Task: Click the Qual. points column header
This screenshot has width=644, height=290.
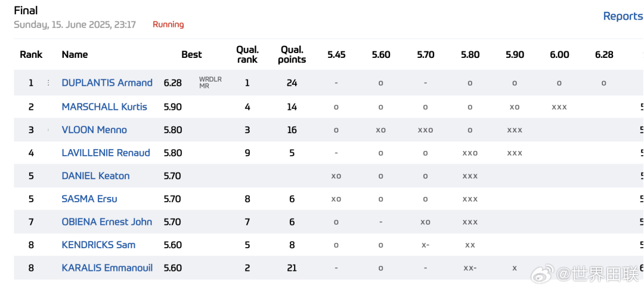Action: [292, 55]
